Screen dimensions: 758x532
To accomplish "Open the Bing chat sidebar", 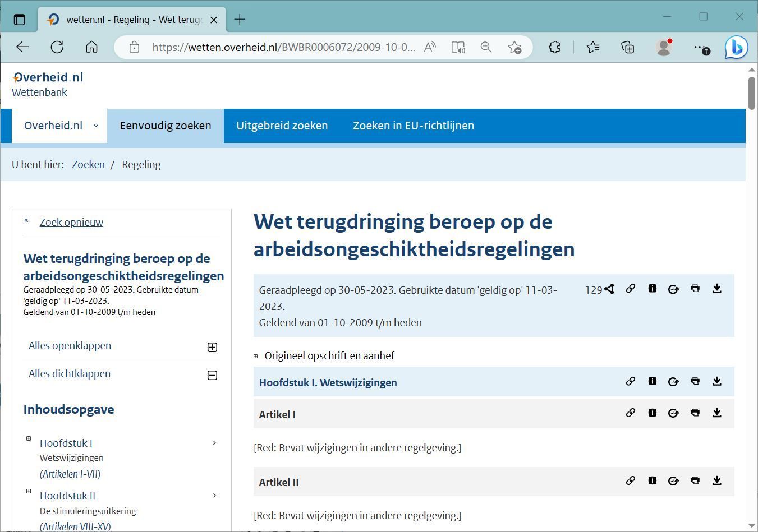I will [736, 47].
